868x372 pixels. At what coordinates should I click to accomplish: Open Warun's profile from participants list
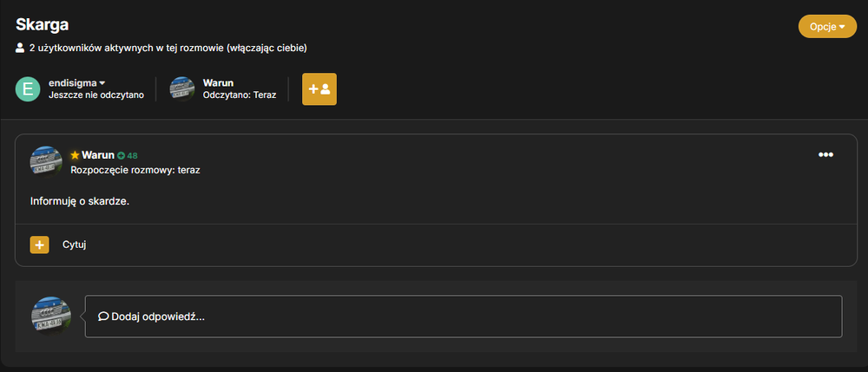point(218,83)
